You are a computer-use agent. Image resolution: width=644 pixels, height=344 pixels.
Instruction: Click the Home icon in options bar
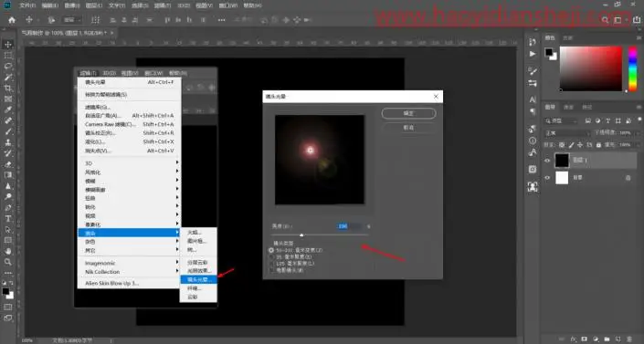point(12,20)
